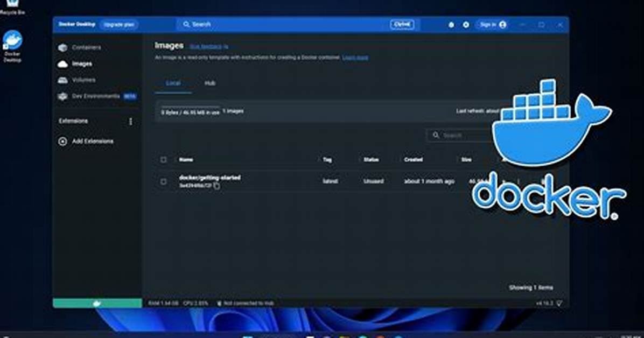The width and height of the screenshot is (644, 338).
Task: Click the Docker Desktop title text
Action: (x=77, y=25)
